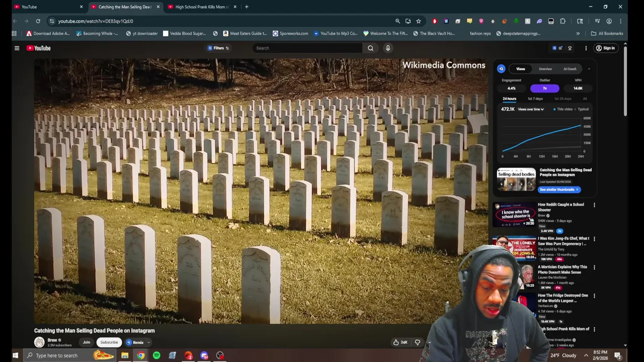
Task: Start voice search with microphone icon
Action: [388, 48]
